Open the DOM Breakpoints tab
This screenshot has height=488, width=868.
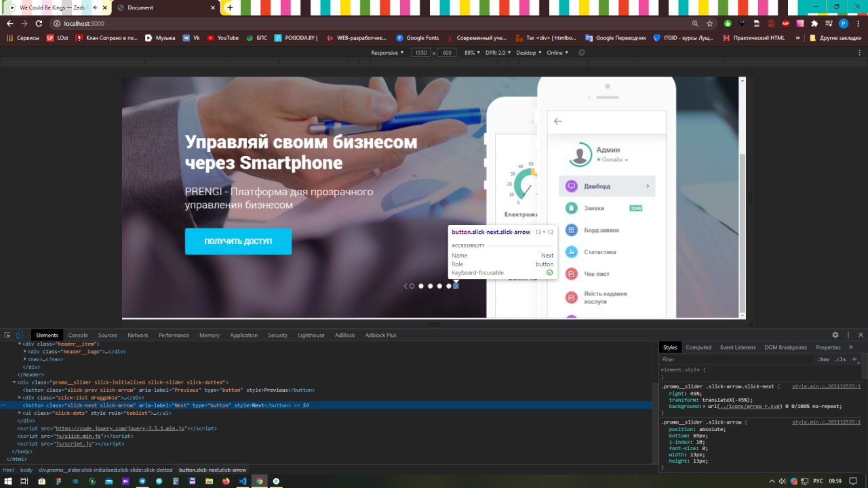(785, 347)
